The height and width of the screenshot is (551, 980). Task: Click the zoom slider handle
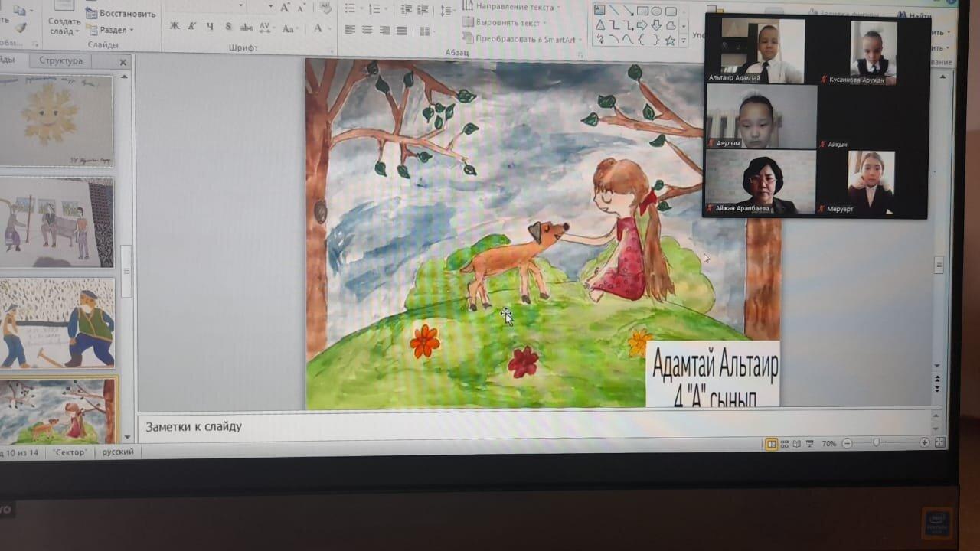tap(876, 443)
